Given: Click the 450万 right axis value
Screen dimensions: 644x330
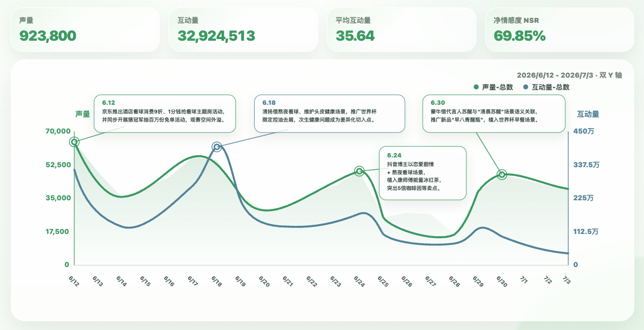Looking at the screenshot, I should point(583,131).
